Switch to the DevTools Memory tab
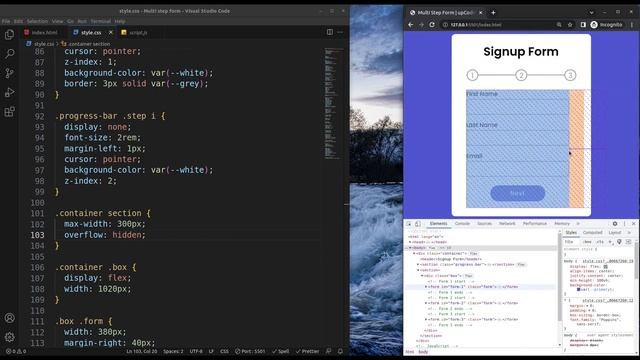Image resolution: width=640 pixels, height=360 pixels. click(x=562, y=224)
